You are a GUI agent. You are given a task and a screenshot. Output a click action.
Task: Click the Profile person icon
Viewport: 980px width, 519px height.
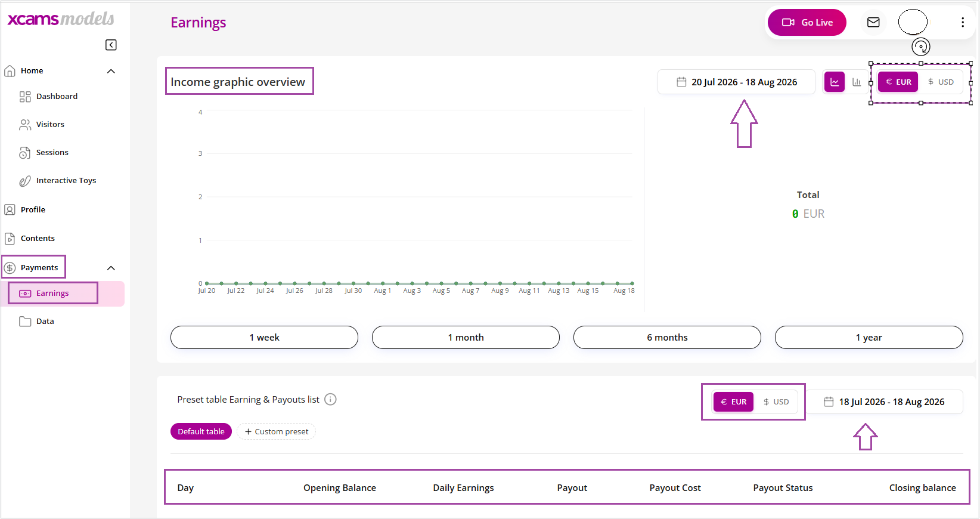(10, 209)
